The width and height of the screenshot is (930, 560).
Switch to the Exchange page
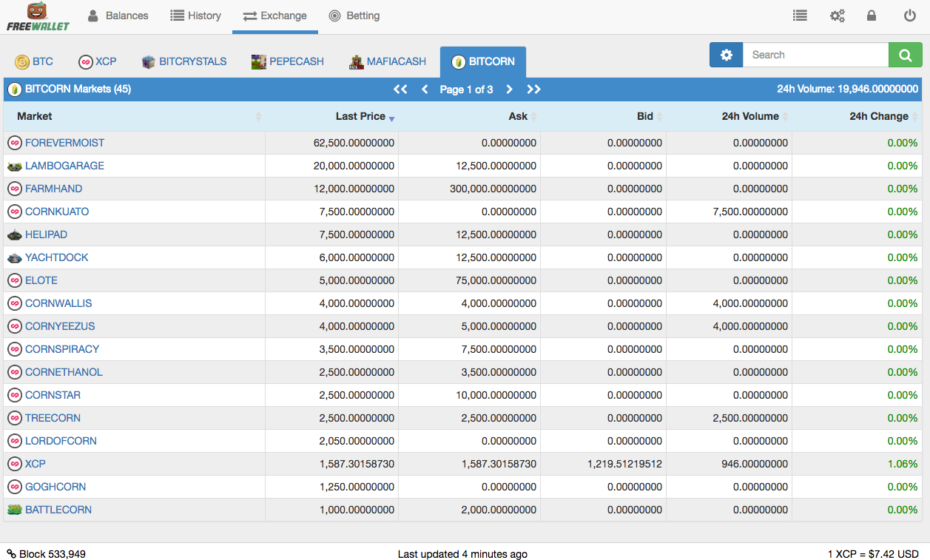274,16
